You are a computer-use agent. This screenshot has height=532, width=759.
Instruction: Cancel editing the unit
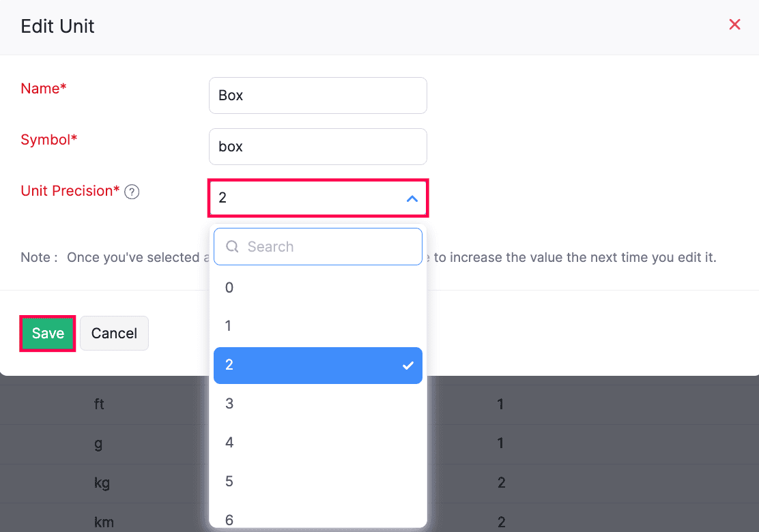(114, 334)
